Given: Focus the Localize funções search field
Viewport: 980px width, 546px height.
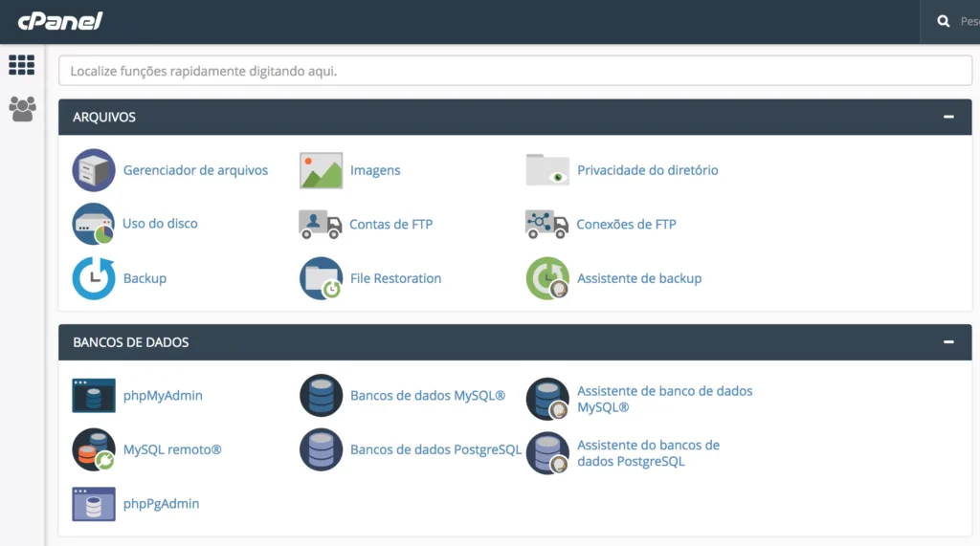Looking at the screenshot, I should tap(515, 71).
